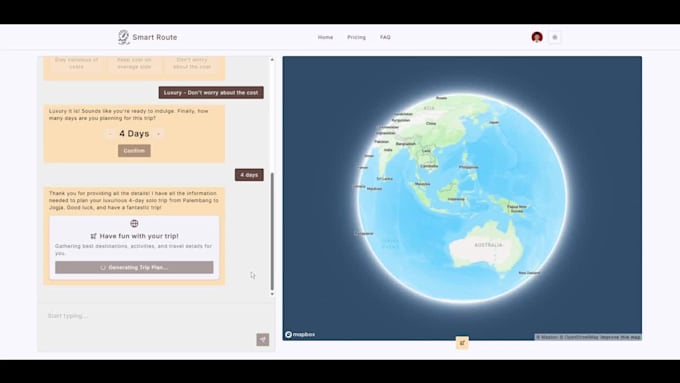The height and width of the screenshot is (383, 680).
Task: Select the faded Don't worry about cost option
Action: point(192,63)
